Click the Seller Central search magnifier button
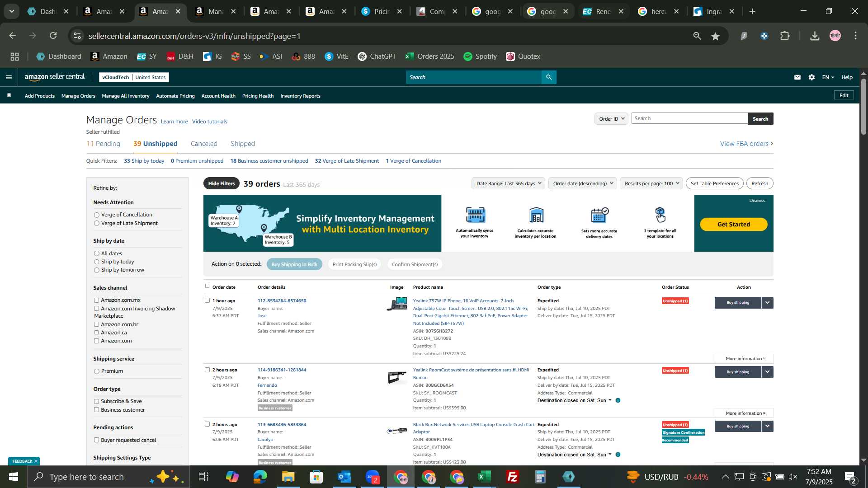868x488 pixels. [549, 77]
